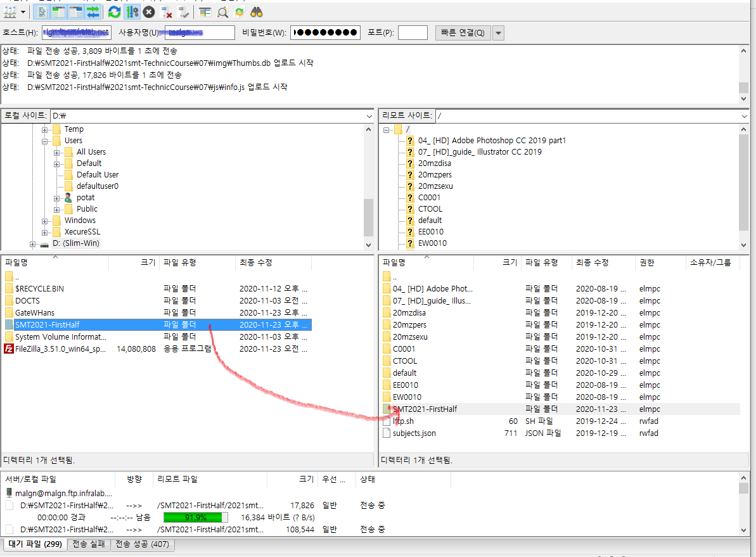Open the quick connect history dropdown arrow
Screen dimensions: 756x557
[498, 33]
